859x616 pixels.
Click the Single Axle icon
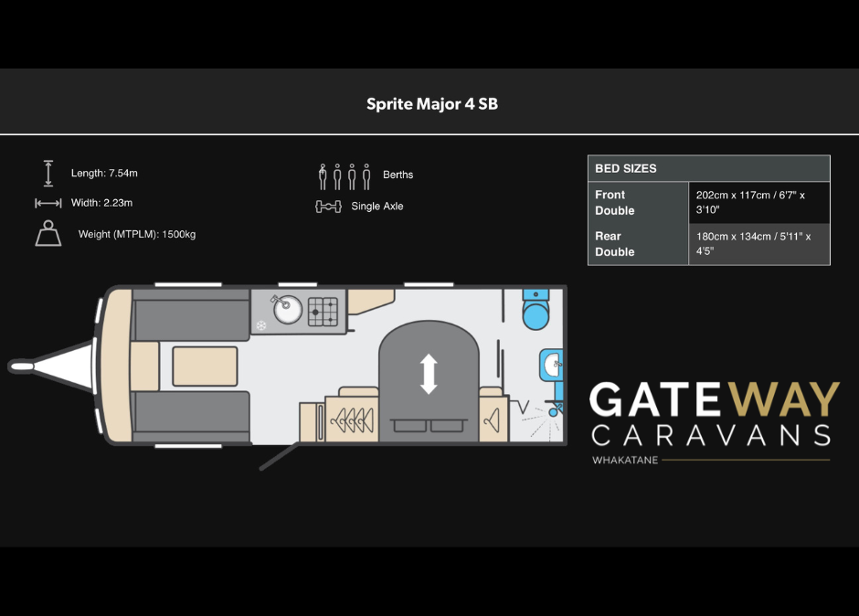point(328,207)
